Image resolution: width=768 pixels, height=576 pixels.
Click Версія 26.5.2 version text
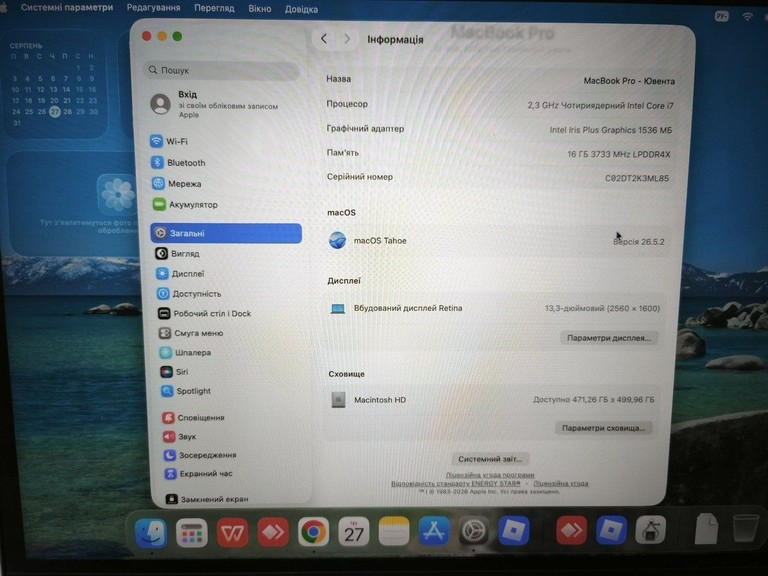point(639,242)
